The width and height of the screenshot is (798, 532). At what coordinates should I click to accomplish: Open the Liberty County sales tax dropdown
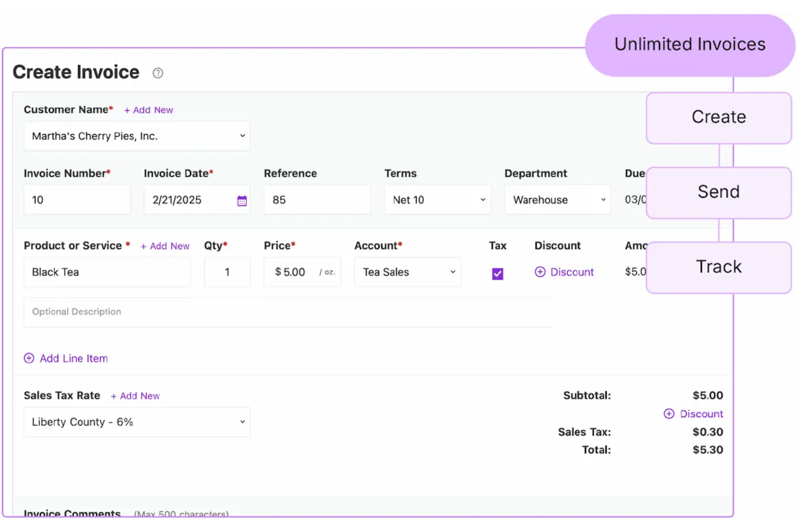tap(136, 422)
